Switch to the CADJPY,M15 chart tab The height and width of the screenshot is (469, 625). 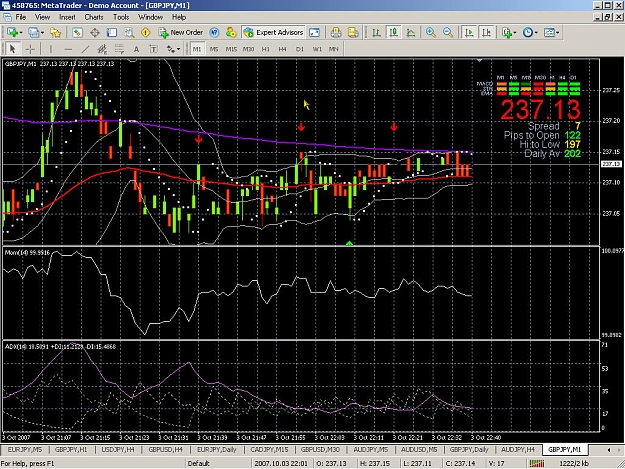coord(269,449)
